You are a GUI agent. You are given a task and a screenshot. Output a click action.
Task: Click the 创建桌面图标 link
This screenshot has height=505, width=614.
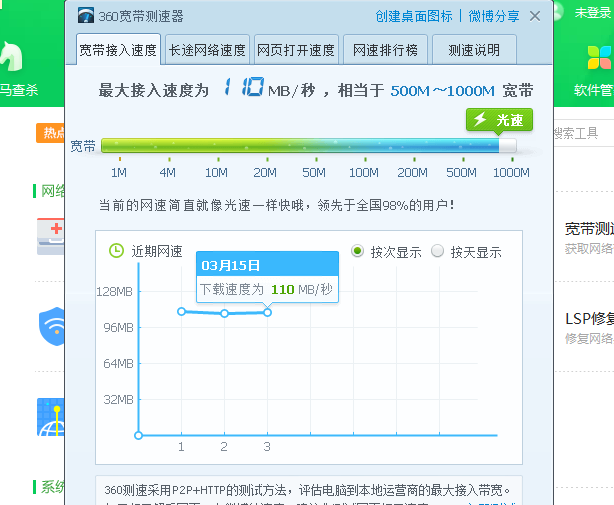[x=414, y=16]
